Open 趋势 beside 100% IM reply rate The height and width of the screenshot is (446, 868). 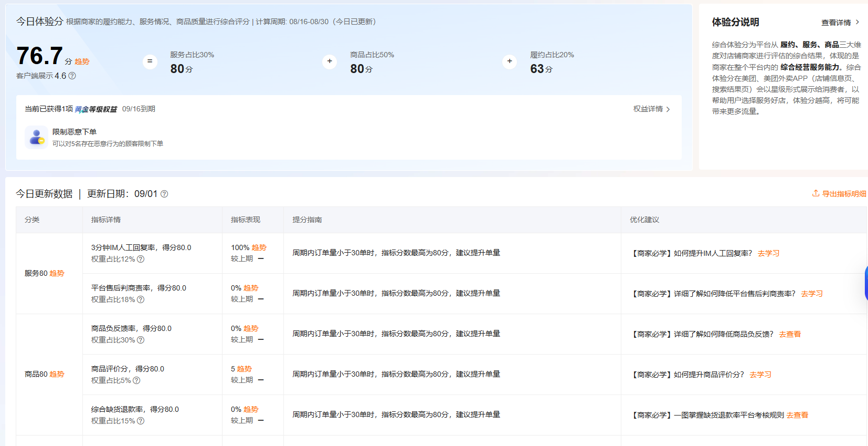[259, 247]
